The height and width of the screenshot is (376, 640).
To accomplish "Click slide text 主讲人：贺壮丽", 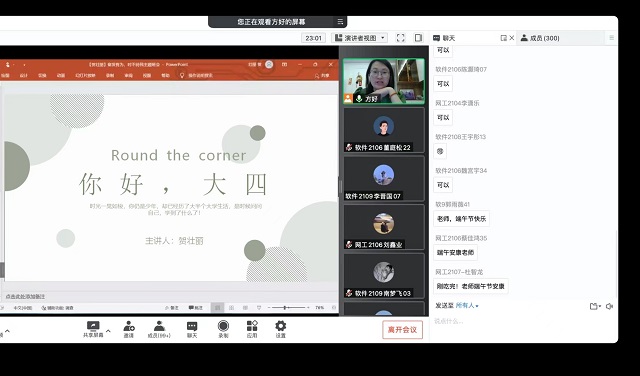I will (x=174, y=240).
